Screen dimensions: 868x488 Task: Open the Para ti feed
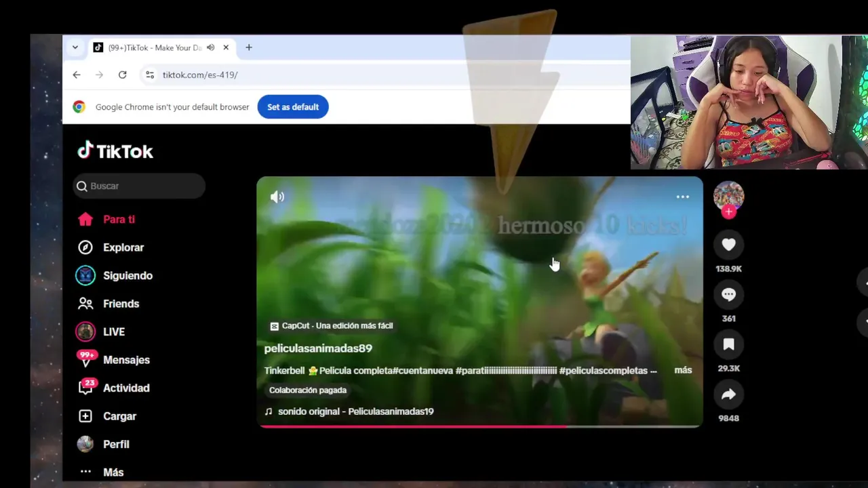[x=119, y=220]
